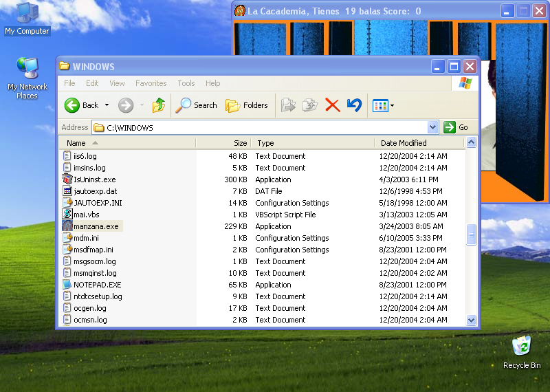Sort by the Date Modified column header
550x392 pixels.
click(x=419, y=143)
